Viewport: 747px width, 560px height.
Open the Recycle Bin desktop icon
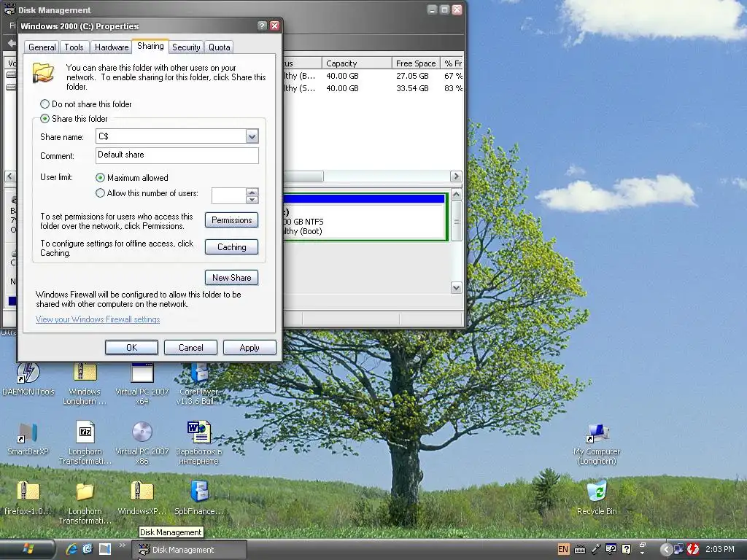point(597,499)
